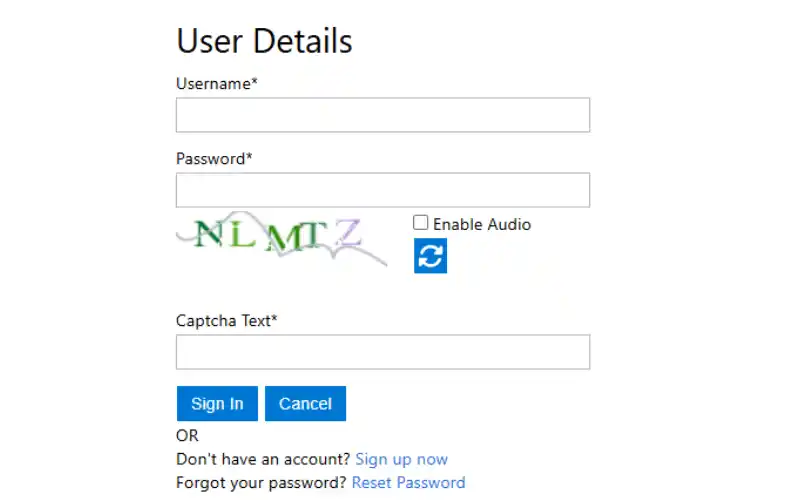Click the User Details heading
Image resolution: width=800 pixels, height=500 pixels.
pos(264,41)
